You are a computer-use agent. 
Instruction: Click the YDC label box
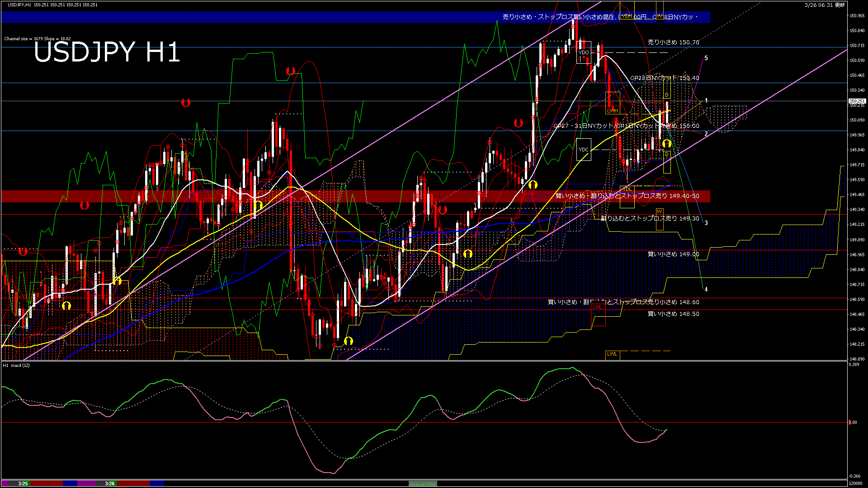tap(584, 150)
